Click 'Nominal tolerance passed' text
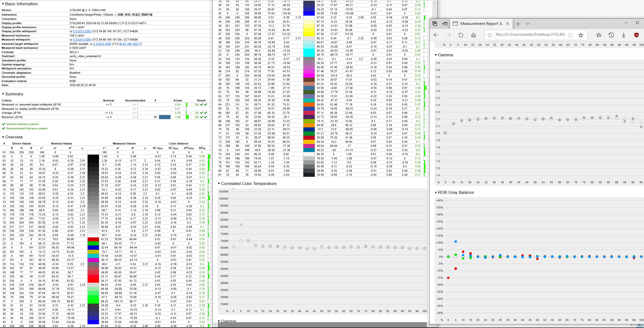 point(22,124)
